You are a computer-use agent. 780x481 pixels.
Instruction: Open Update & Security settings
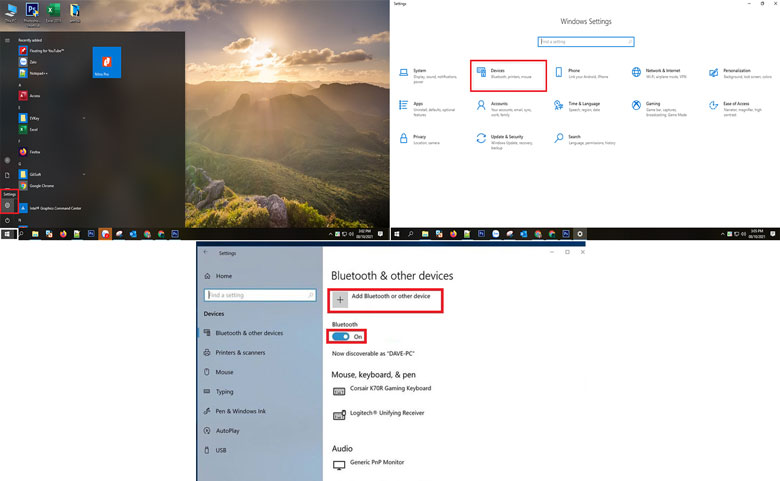tap(505, 138)
